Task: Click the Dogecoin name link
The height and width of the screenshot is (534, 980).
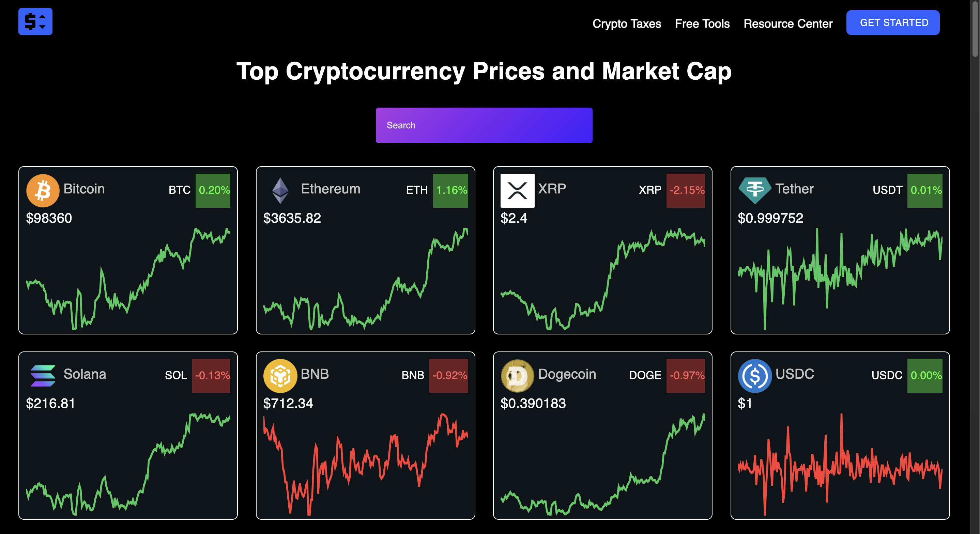Action: [567, 374]
